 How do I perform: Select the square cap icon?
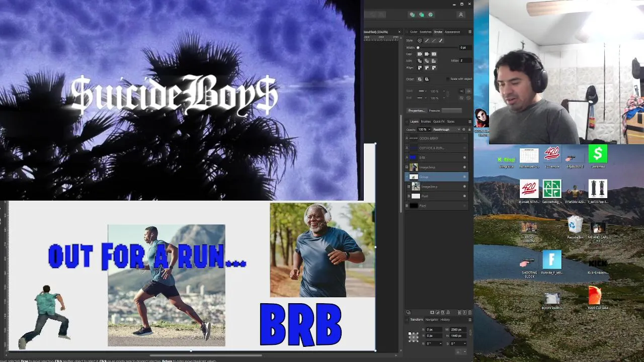tap(434, 54)
